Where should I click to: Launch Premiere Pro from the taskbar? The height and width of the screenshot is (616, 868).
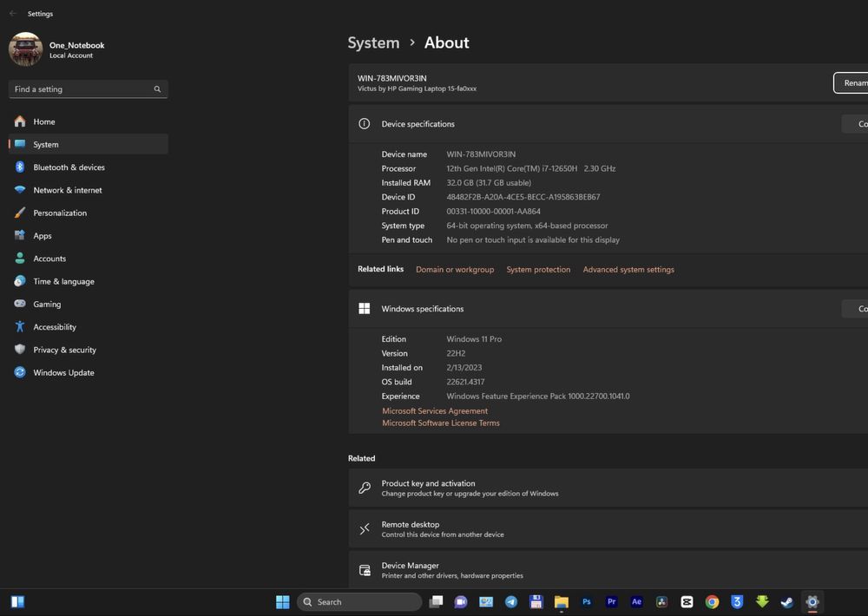pyautogui.click(x=612, y=602)
